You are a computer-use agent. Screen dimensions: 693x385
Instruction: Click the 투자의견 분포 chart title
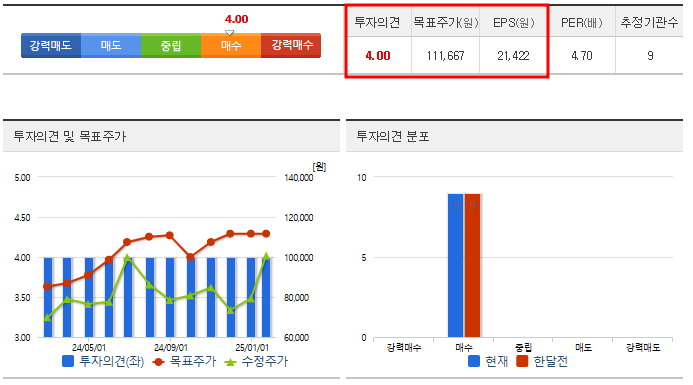393,136
